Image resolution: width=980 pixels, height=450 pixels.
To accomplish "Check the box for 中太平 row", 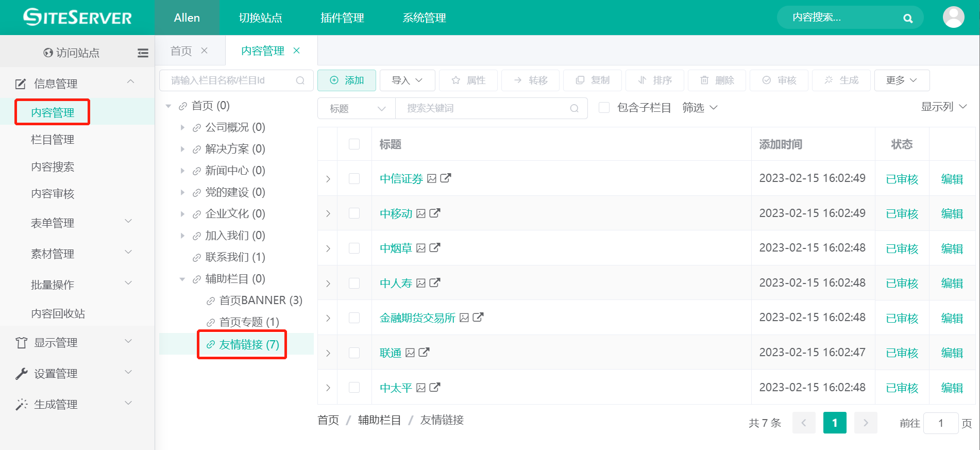I will [x=354, y=388].
